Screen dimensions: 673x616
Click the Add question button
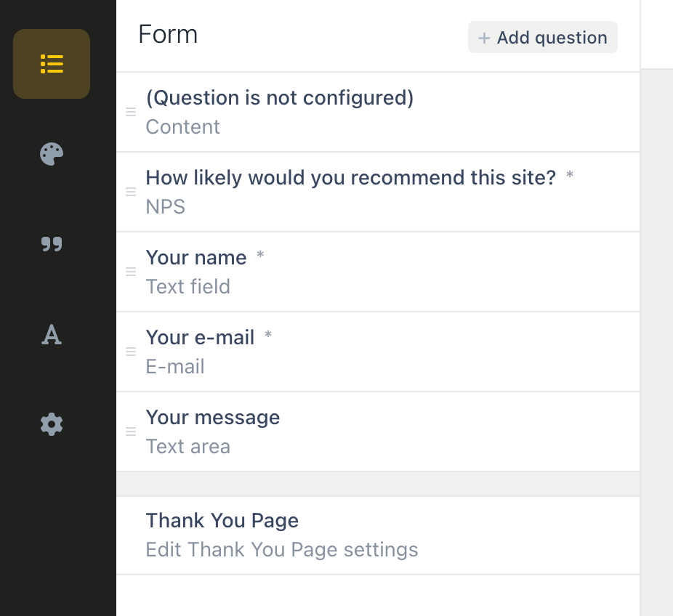coord(542,38)
